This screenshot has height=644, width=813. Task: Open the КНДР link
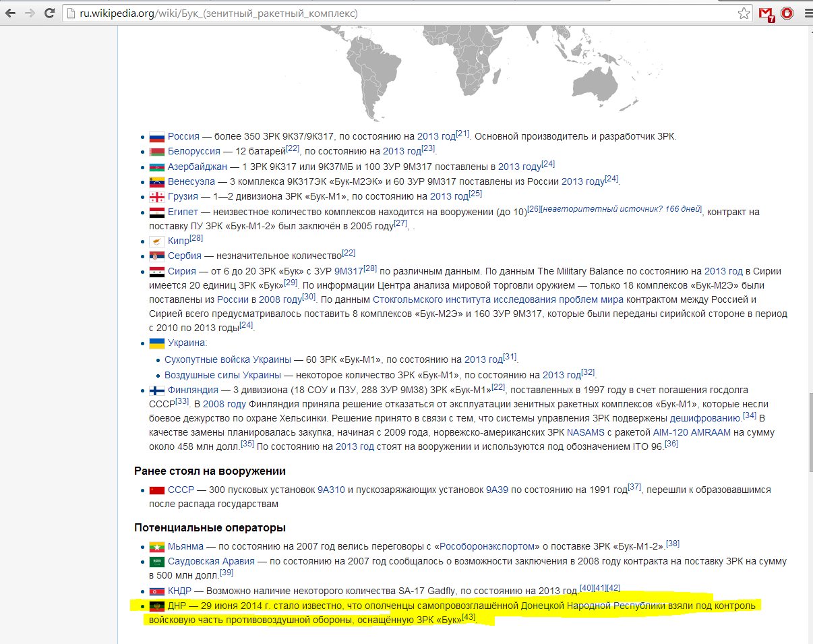click(180, 591)
